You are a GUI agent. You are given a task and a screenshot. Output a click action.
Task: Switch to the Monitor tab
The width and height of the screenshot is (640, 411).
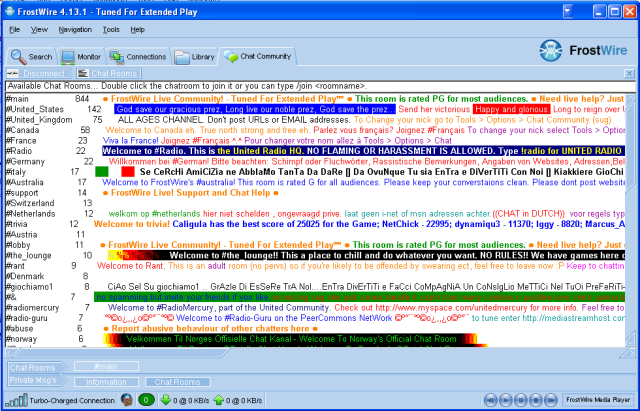pos(81,57)
